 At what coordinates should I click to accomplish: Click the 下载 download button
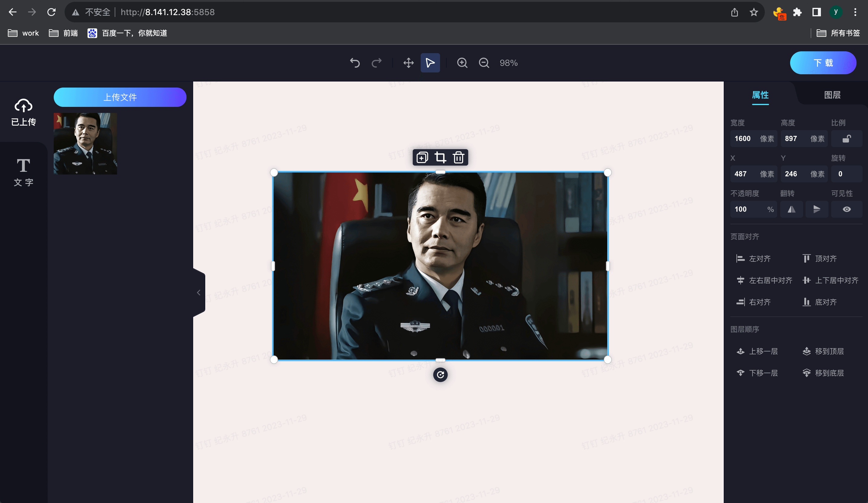click(823, 63)
